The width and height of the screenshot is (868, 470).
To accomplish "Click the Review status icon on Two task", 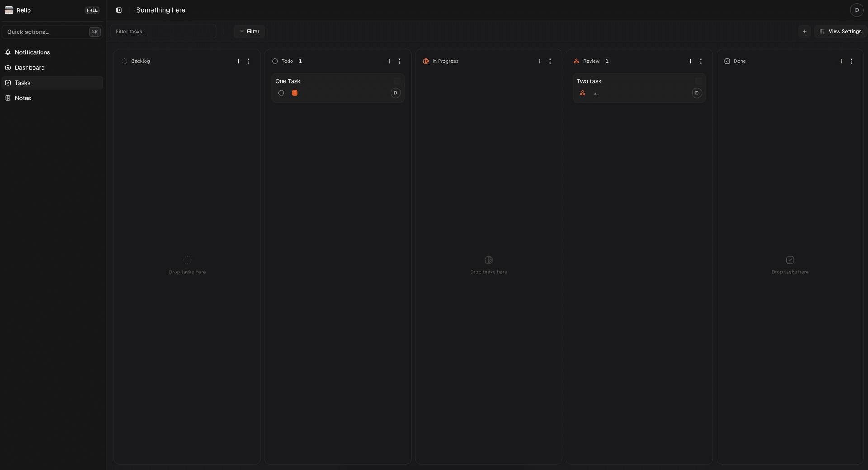I will click(x=582, y=93).
